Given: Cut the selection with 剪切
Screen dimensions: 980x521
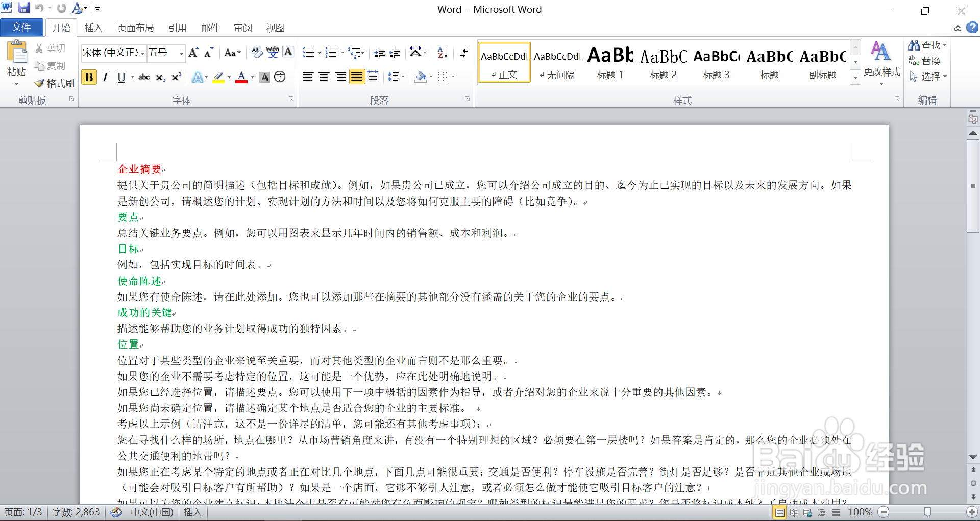Looking at the screenshot, I should [x=50, y=48].
